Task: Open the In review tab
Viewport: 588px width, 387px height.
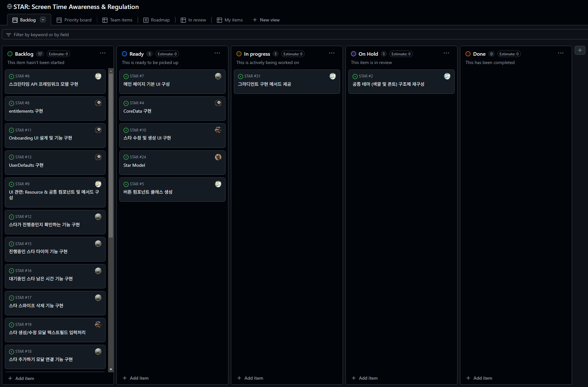Action: coord(193,20)
